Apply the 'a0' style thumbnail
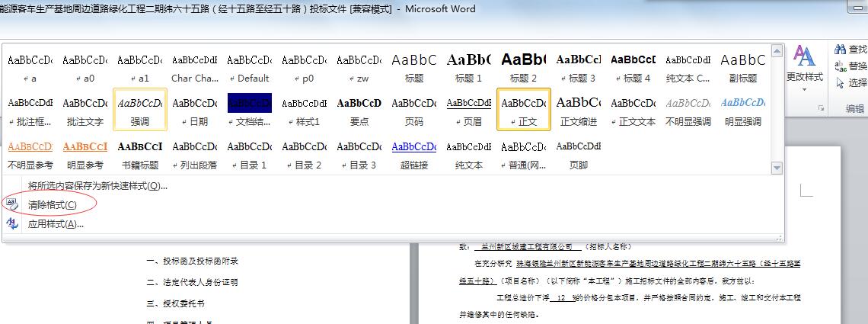The height and width of the screenshot is (324, 868). (x=85, y=66)
